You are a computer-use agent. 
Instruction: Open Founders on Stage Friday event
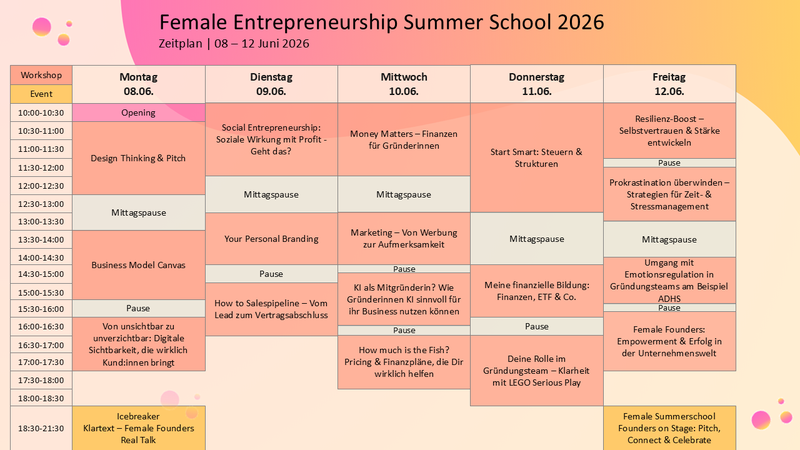pos(669,428)
